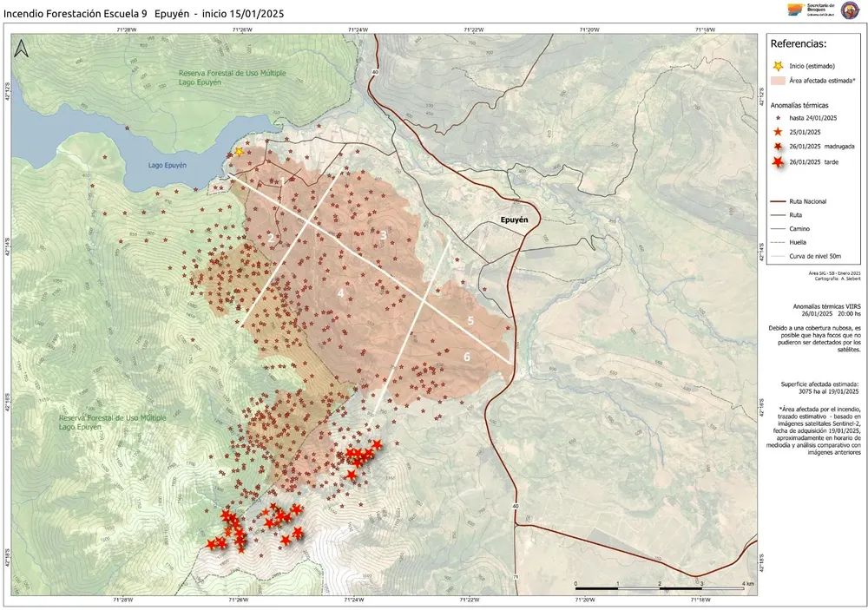Click the Referencias legend heading
This screenshot has height=610, width=868.
pos(799,43)
